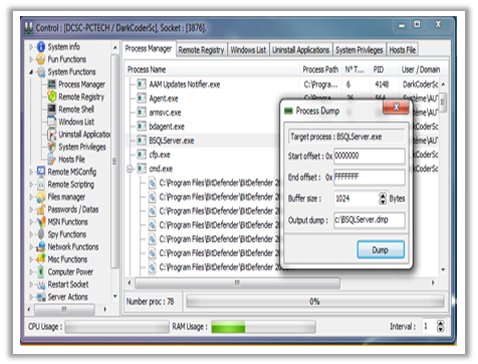The width and height of the screenshot is (478, 364).
Task: Open the Remote Shell item icon
Action: 52,109
